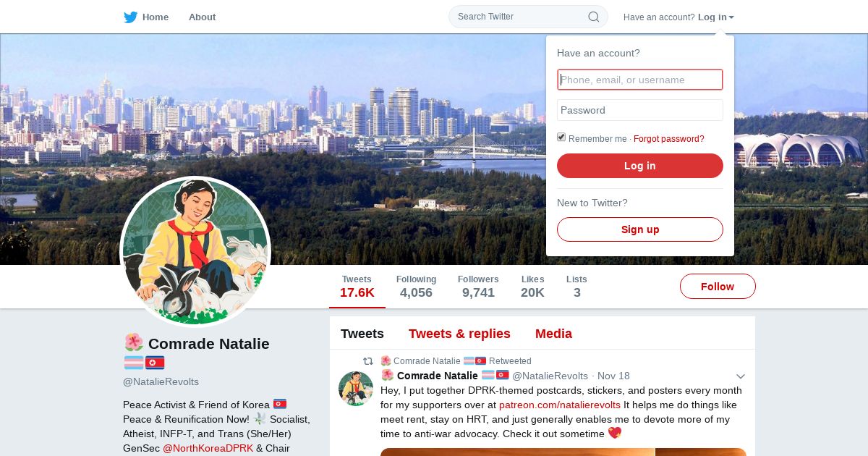Open the tweet options chevron menu
The width and height of the screenshot is (868, 456).
coord(741,376)
